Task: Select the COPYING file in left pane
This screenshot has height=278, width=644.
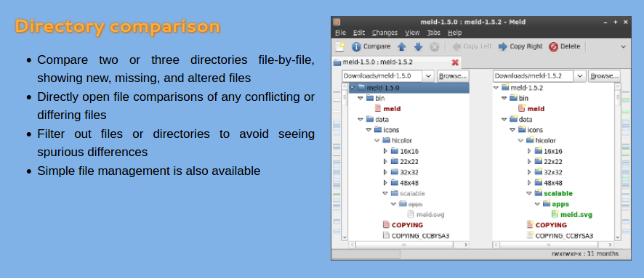Action: point(403,225)
